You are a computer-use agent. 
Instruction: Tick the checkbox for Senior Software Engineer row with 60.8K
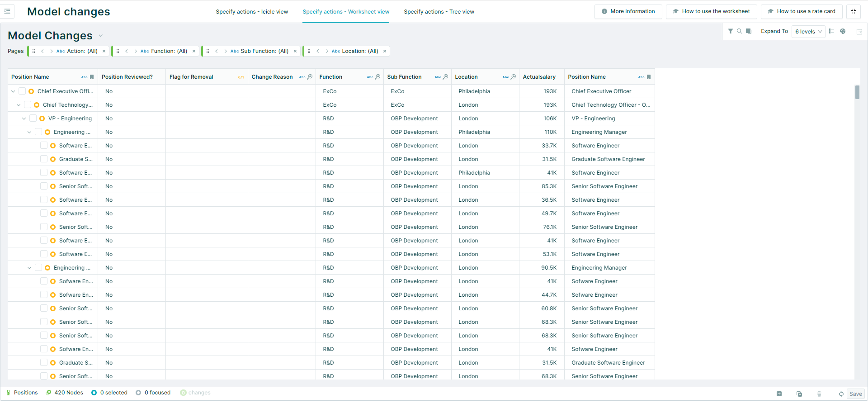(44, 308)
